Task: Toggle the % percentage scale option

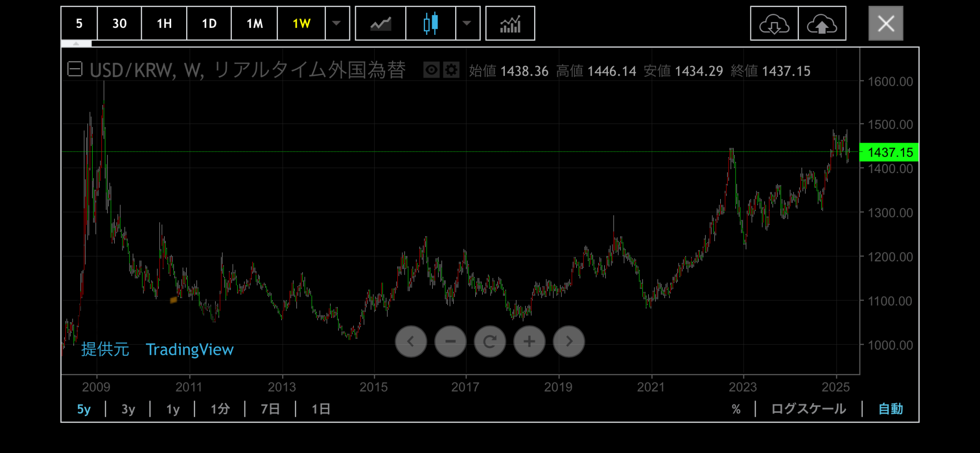Action: coord(736,409)
